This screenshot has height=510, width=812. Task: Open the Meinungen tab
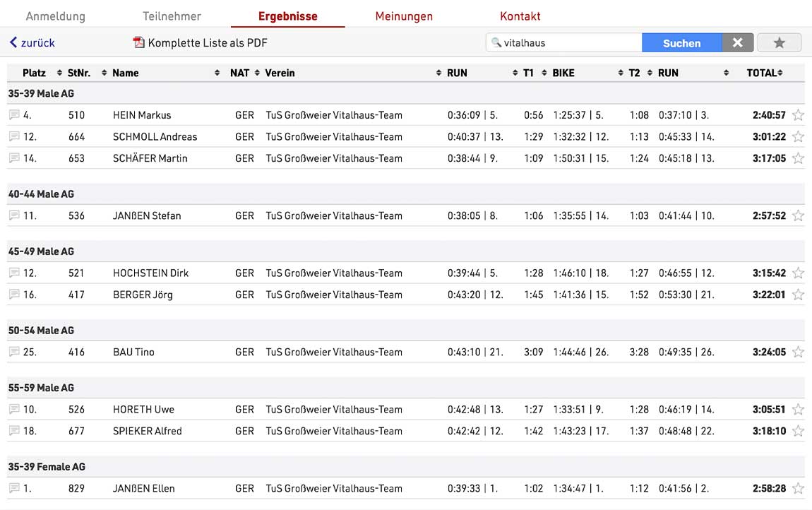coord(404,16)
